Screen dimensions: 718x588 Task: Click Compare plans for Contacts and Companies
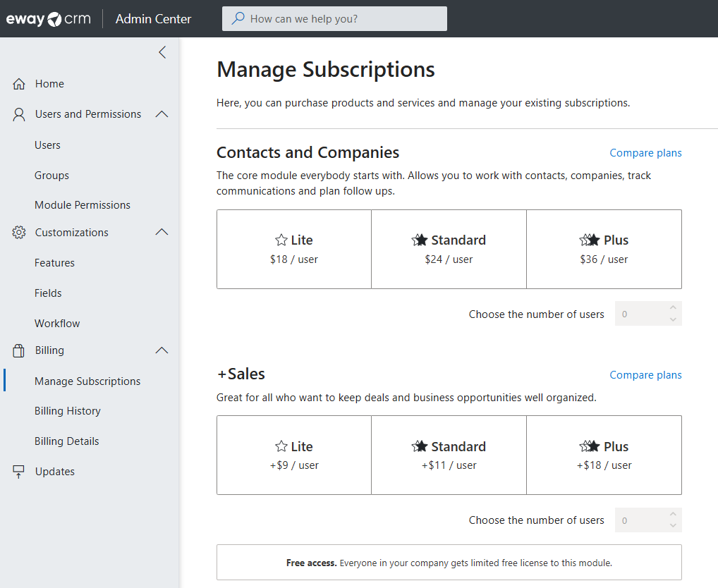coord(645,153)
